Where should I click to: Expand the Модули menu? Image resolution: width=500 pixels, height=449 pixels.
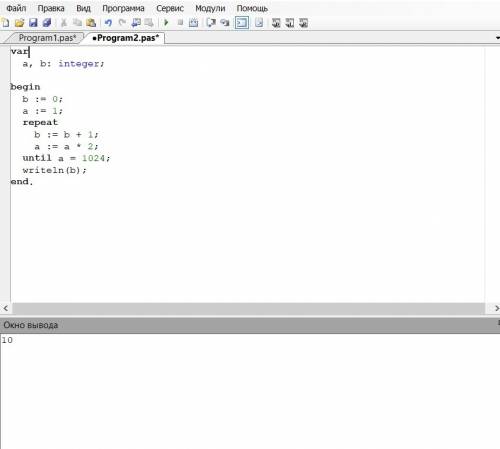pyautogui.click(x=210, y=8)
